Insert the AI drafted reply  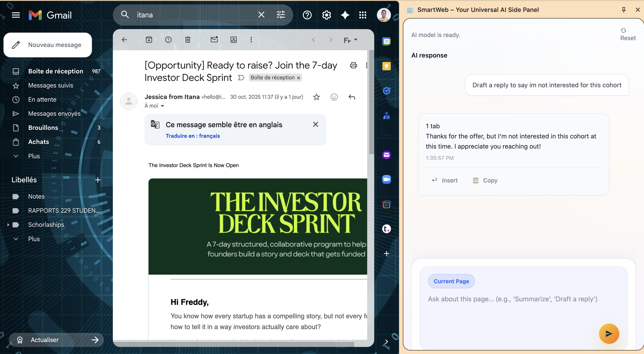[445, 180]
